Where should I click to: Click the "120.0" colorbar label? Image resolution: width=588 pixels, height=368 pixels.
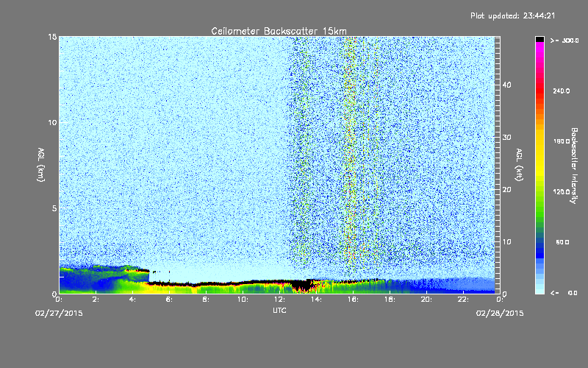click(x=562, y=192)
